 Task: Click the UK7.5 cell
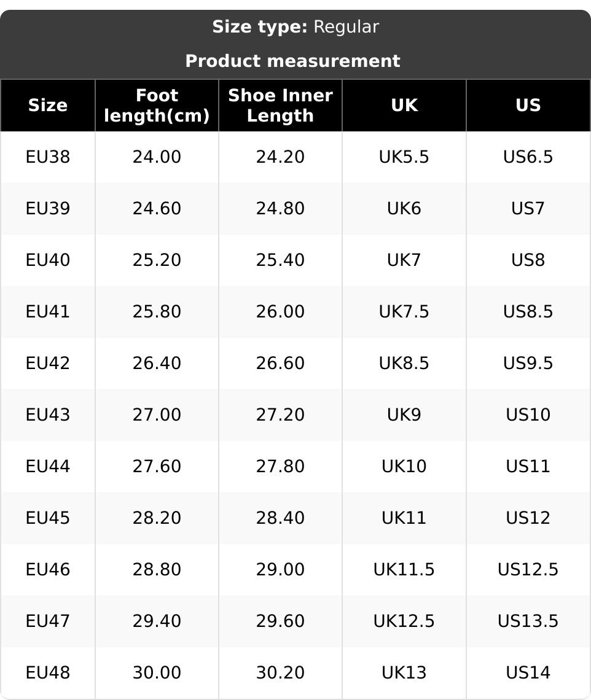[404, 312]
